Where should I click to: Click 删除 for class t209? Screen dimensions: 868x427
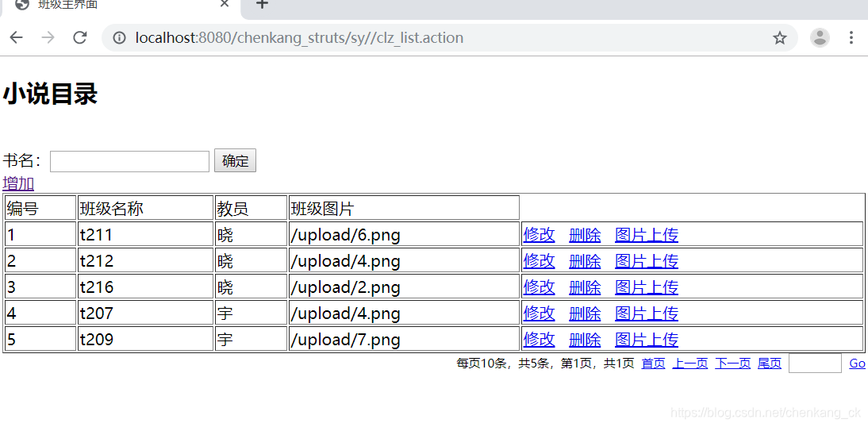[585, 340]
